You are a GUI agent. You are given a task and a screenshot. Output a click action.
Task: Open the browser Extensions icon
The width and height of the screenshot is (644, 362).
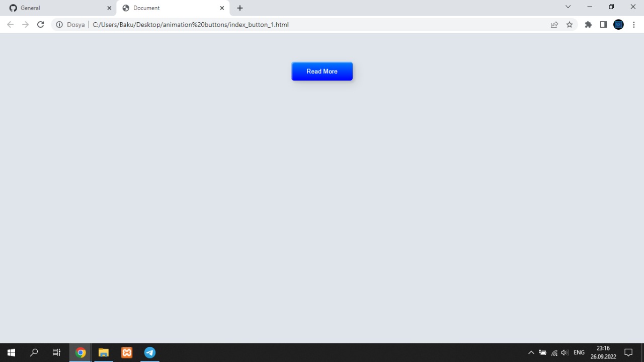pos(588,24)
